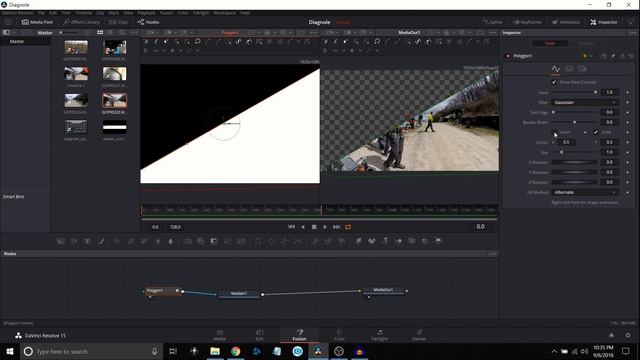Open the Effects Library panel

coord(82,22)
